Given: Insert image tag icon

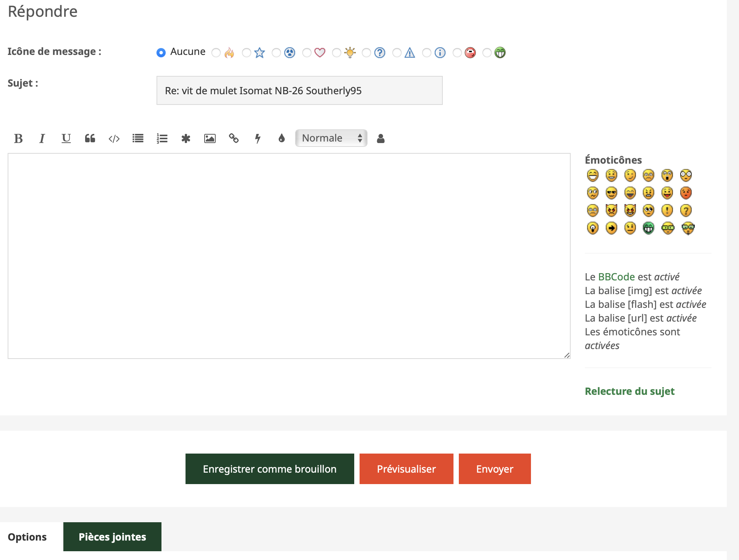Looking at the screenshot, I should click(x=210, y=138).
